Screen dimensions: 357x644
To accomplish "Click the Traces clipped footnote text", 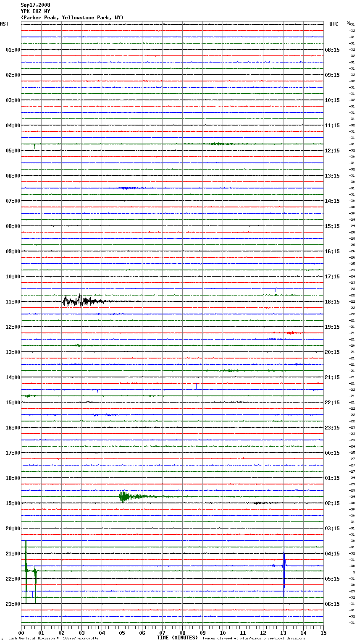I will tap(254, 638).
